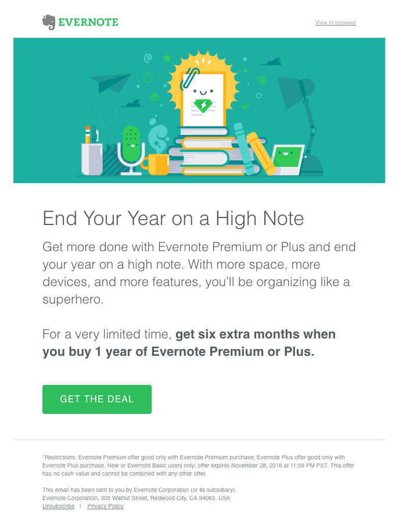Click the green gem badge on the note
This screenshot has width=395, height=532.
click(x=203, y=106)
